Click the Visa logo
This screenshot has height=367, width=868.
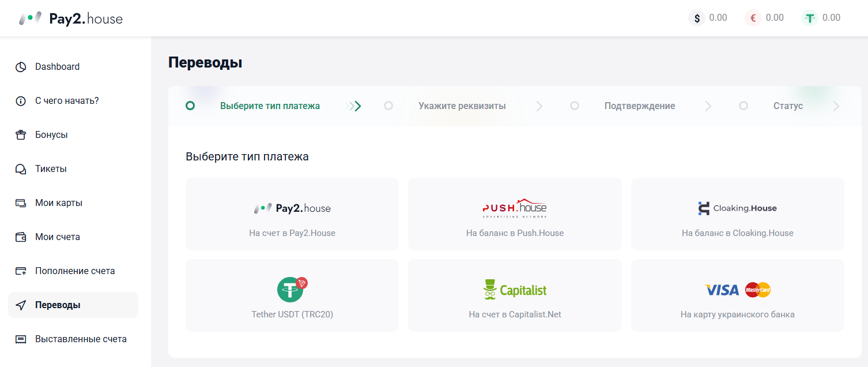click(x=722, y=290)
